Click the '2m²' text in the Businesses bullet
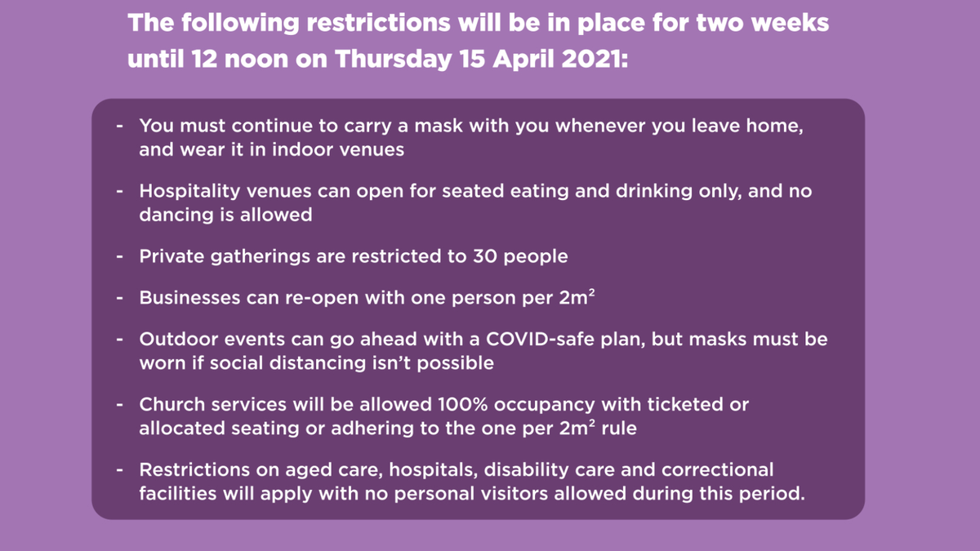 click(577, 298)
